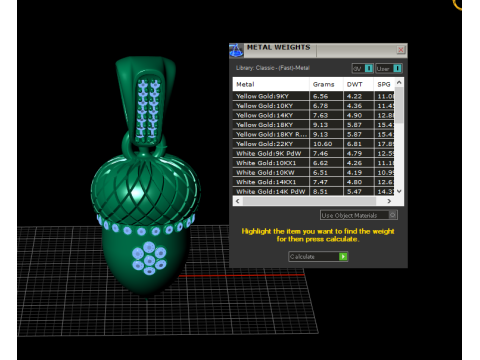The height and width of the screenshot is (360, 480).
Task: Click the 5.47 DWT cell
Action: click(358, 191)
